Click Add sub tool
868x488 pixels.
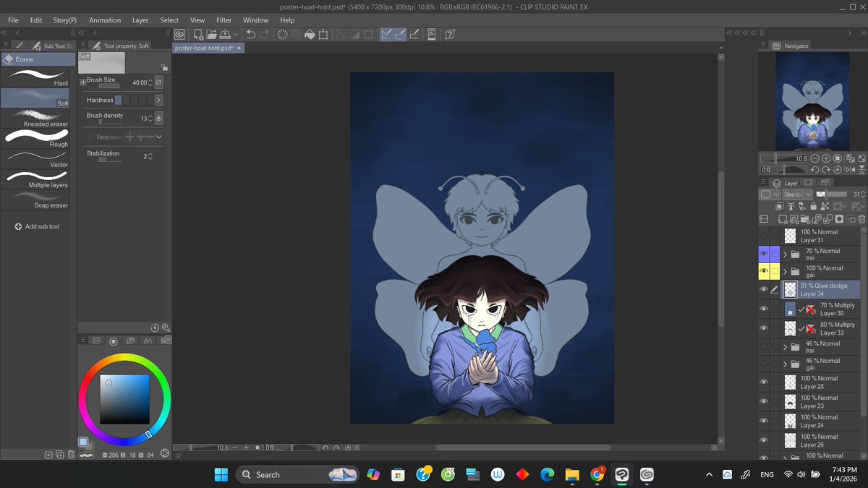(x=38, y=226)
